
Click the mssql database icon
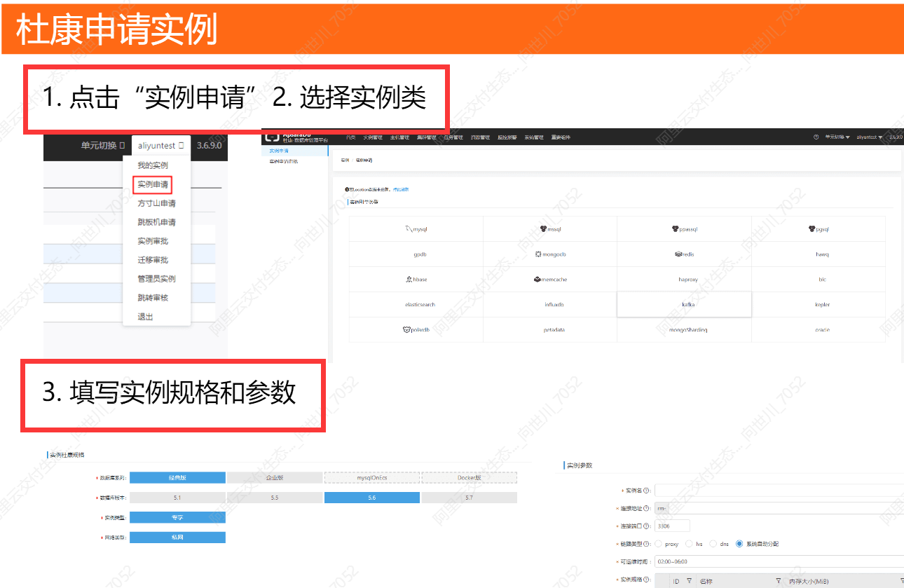tap(543, 228)
